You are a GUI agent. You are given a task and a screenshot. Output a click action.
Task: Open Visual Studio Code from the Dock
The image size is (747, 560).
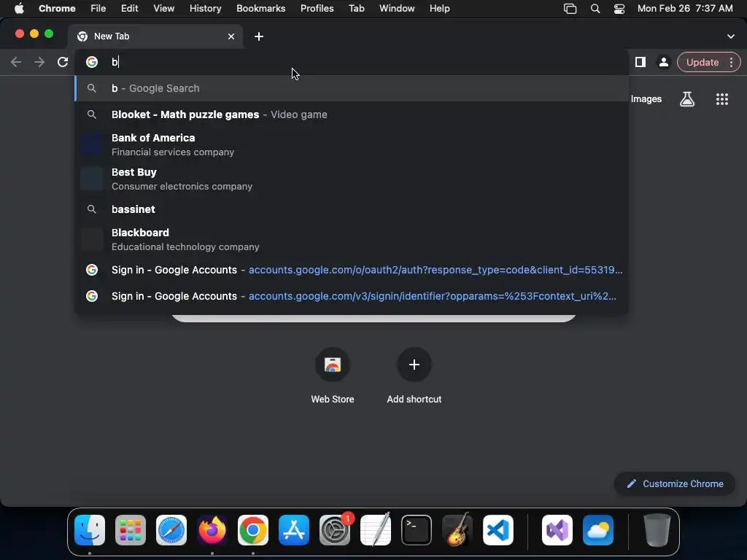[x=498, y=530]
